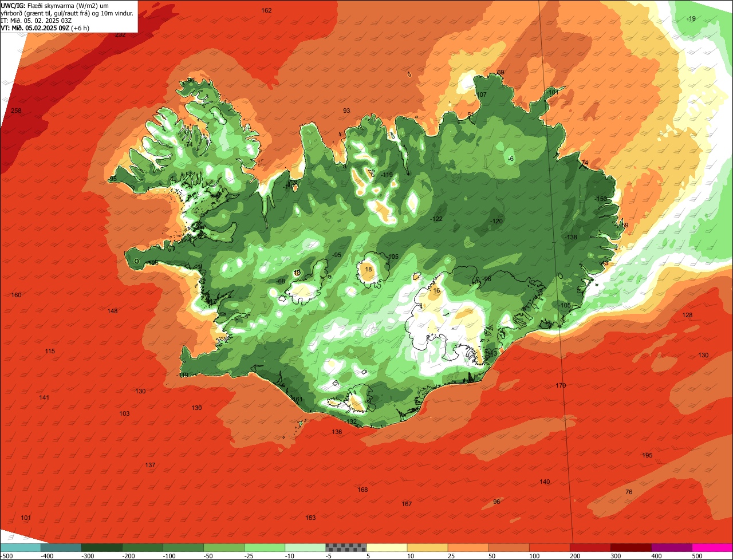
Task: Select the 141 flux value
Action: (44, 397)
